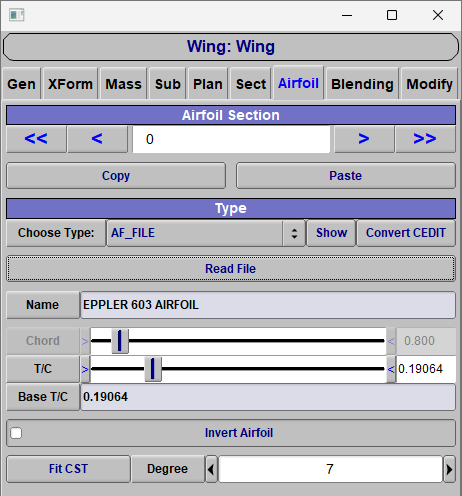Decrease CST degree with left arrow
This screenshot has width=462, height=496.
point(211,469)
